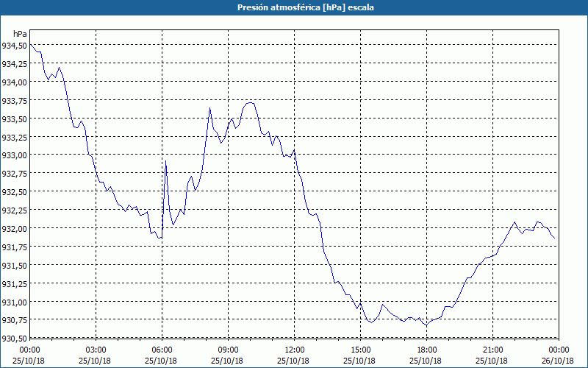Click the chart title 'Presión atmosférica [hPa] escala'
Image resolution: width=588 pixels, height=368 pixels.
[305, 7]
